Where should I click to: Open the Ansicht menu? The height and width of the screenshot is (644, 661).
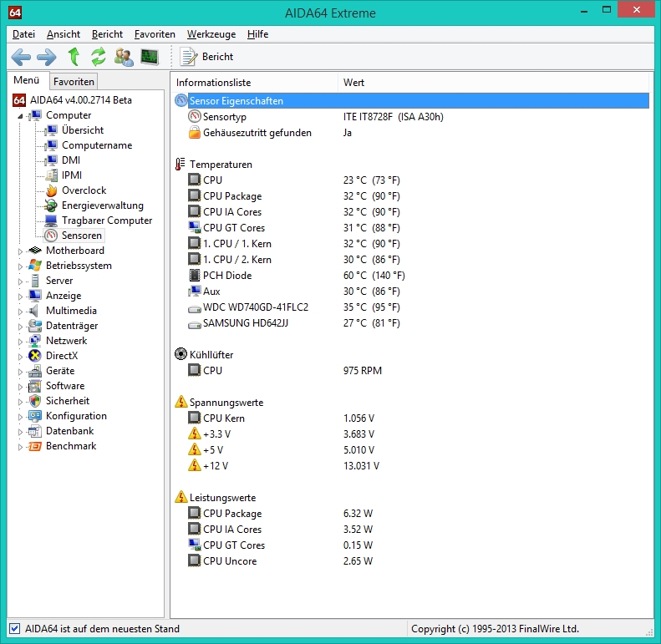click(64, 34)
